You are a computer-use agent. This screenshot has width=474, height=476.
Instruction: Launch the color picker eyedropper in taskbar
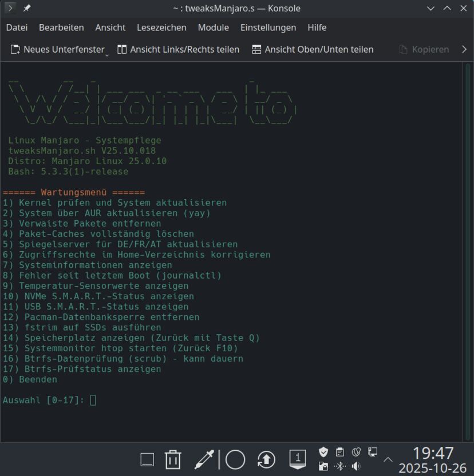(204, 459)
